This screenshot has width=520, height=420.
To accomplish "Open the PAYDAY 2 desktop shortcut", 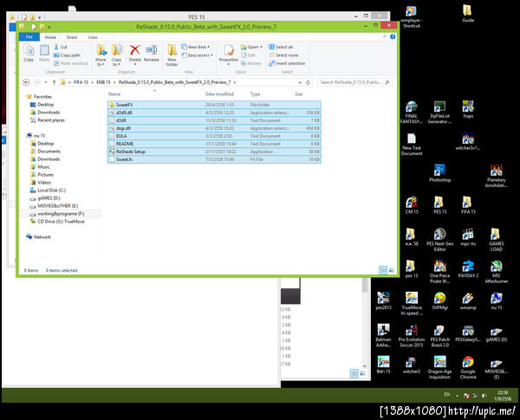I will point(468,268).
